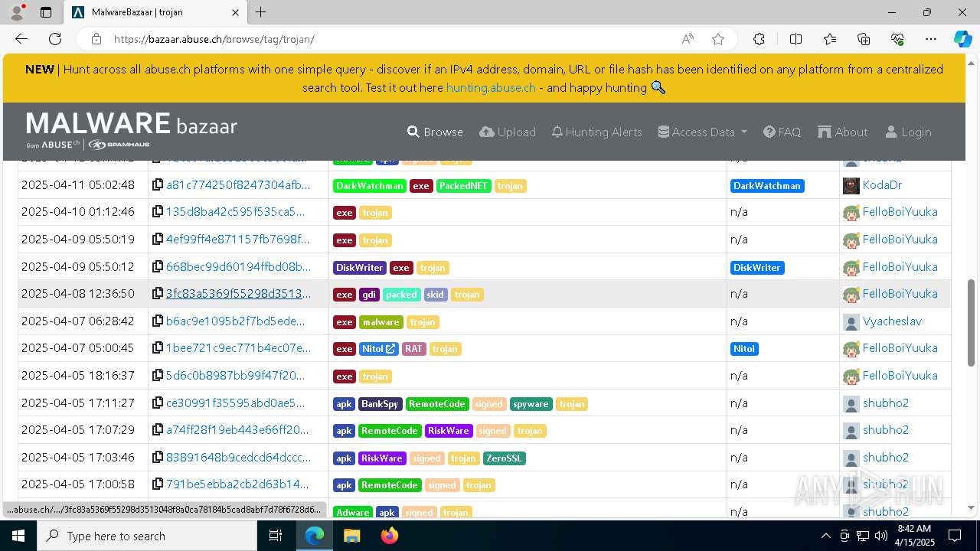Open the FAQ page

[782, 132]
